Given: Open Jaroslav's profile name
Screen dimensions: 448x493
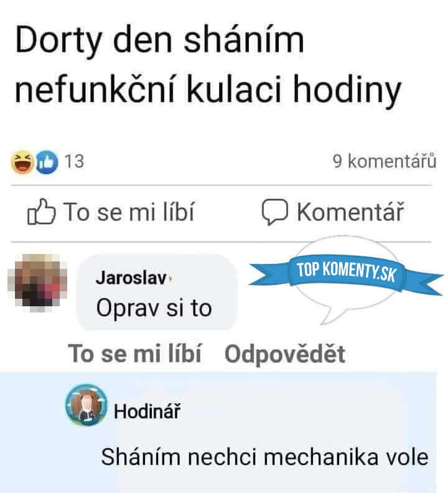Looking at the screenshot, I should pyautogui.click(x=131, y=278).
